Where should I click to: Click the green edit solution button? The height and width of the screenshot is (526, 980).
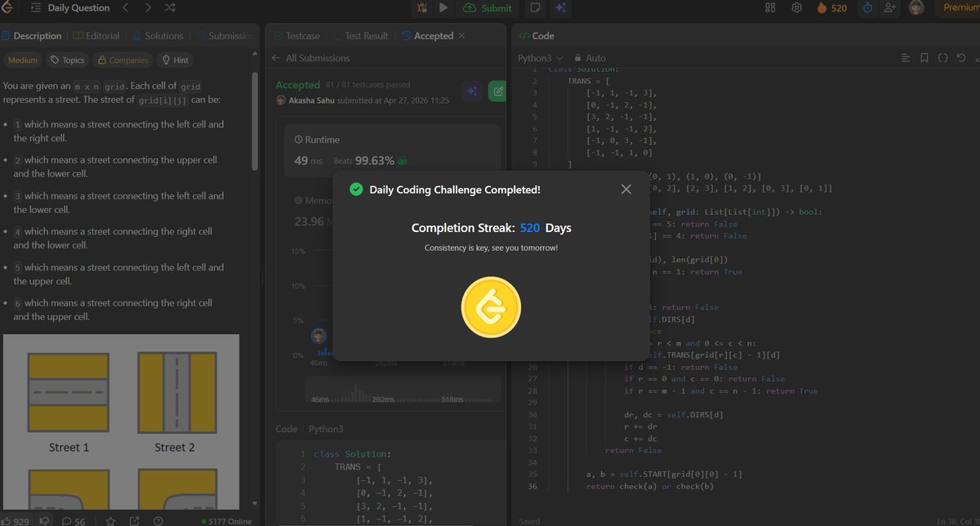click(x=497, y=91)
